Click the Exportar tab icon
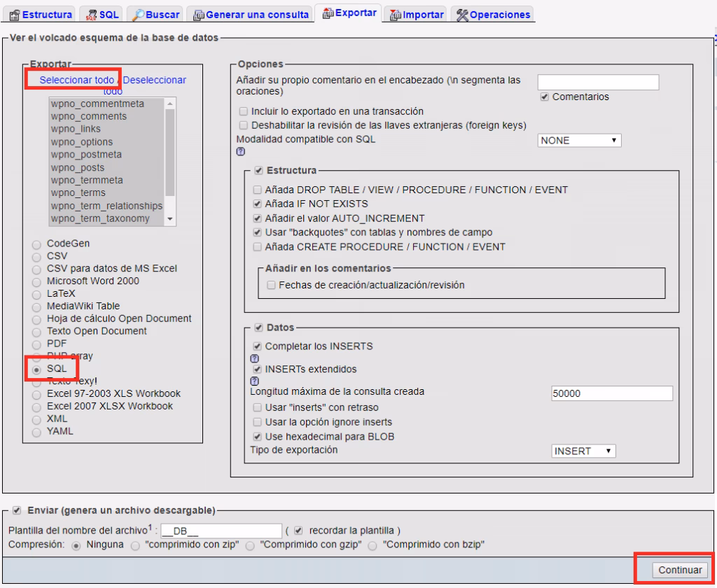 pyautogui.click(x=328, y=13)
